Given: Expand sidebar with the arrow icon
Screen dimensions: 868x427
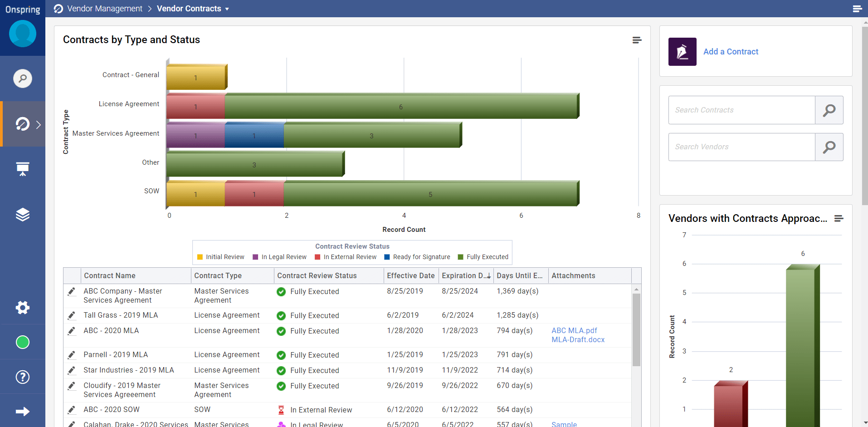Looking at the screenshot, I should [23, 412].
